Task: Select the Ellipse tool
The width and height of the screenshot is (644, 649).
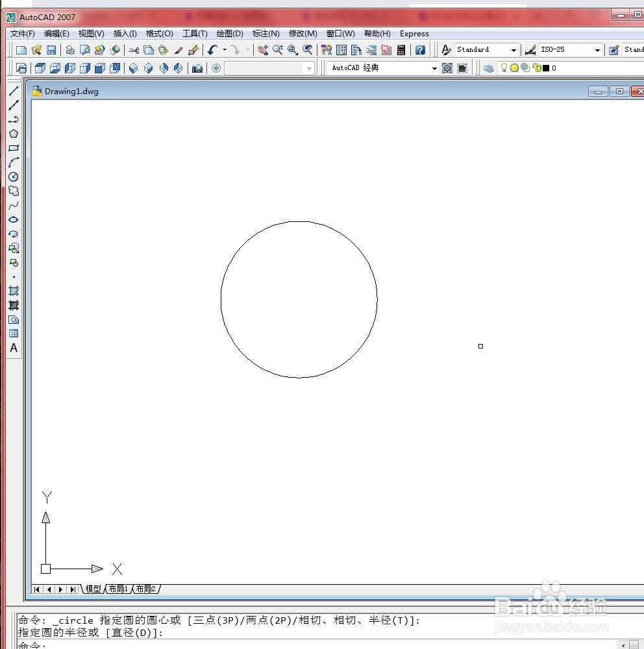Action: click(x=14, y=219)
